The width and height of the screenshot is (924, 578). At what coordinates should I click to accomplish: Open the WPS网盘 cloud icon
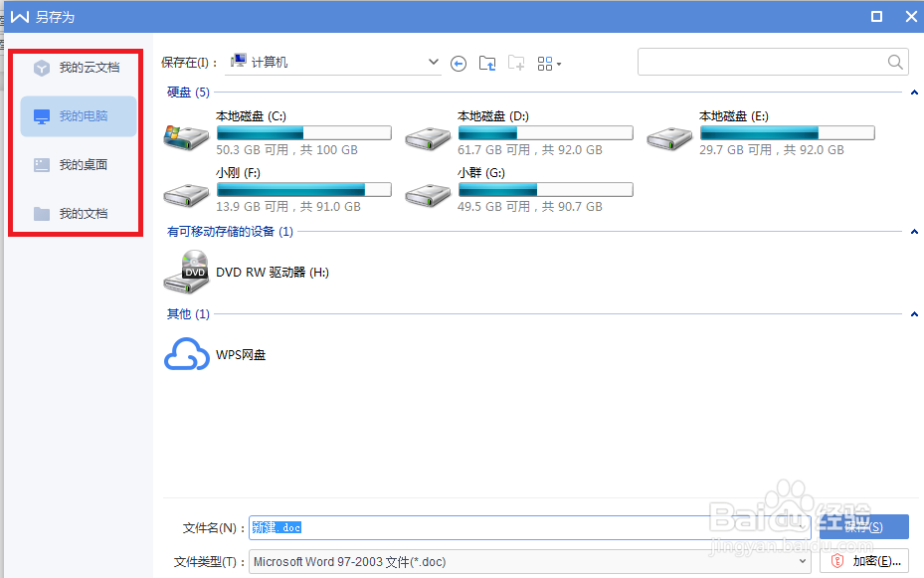pos(186,354)
